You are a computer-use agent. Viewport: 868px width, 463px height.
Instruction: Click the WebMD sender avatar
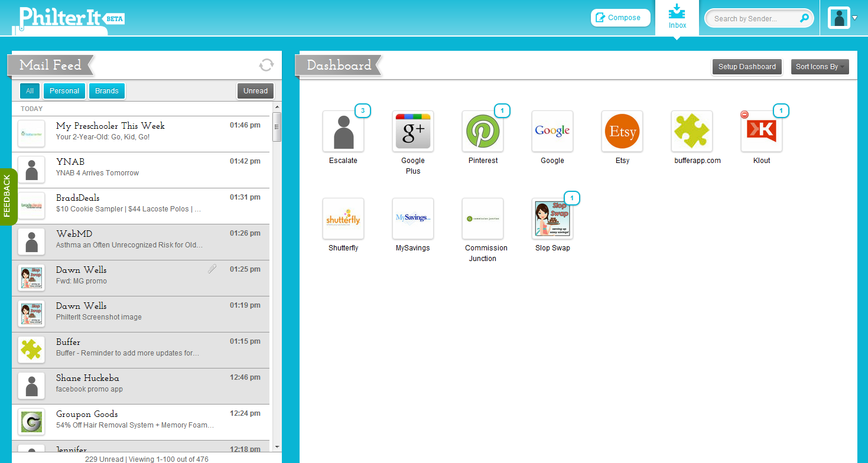point(32,242)
